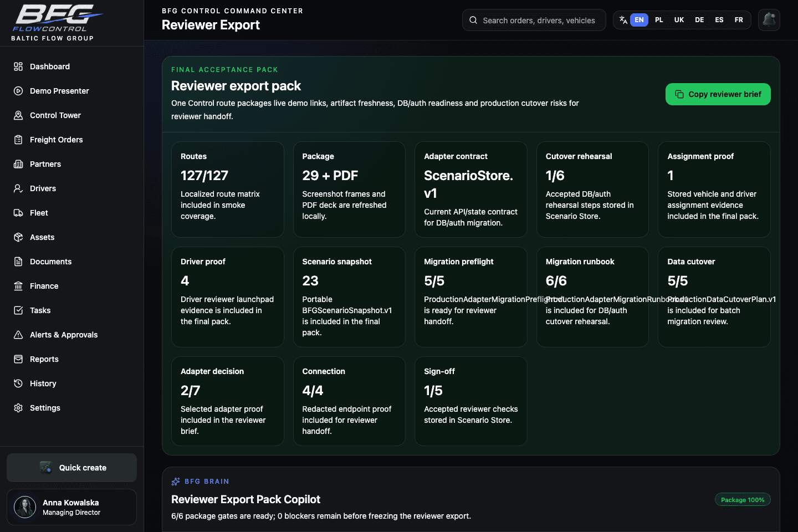Image resolution: width=798 pixels, height=532 pixels.
Task: Click the Reviewer Export Pack Copilot heading
Action: click(245, 499)
